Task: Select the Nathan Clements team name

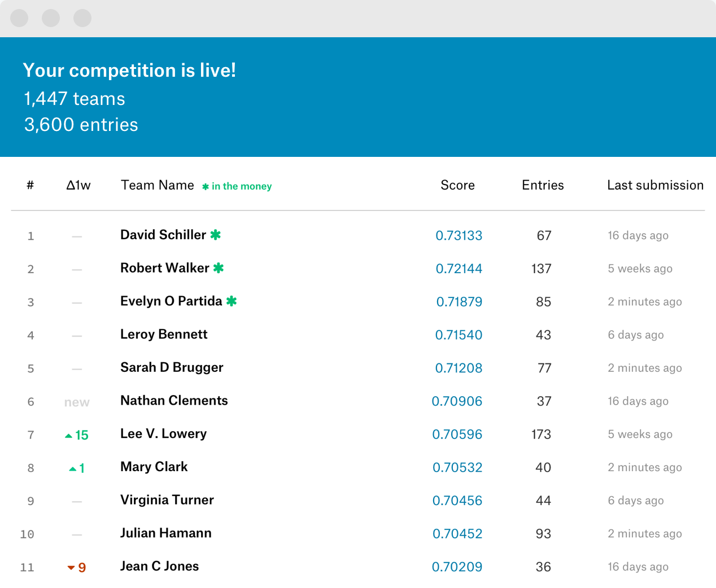Action: click(x=174, y=401)
